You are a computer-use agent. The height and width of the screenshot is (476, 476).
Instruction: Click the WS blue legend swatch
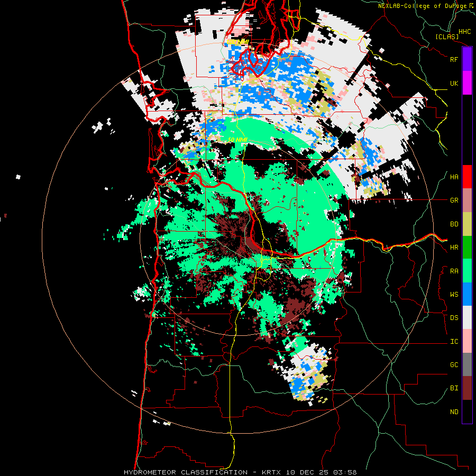tap(467, 294)
